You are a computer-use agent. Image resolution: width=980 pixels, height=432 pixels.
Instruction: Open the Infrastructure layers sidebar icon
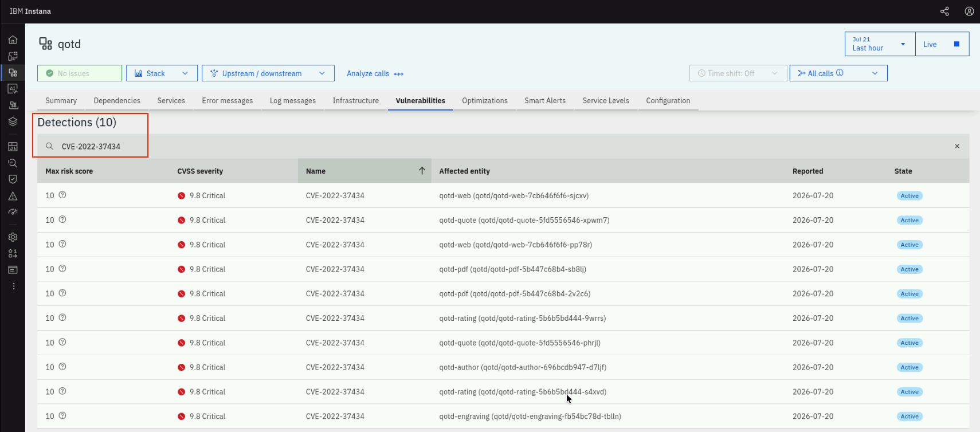(x=13, y=122)
